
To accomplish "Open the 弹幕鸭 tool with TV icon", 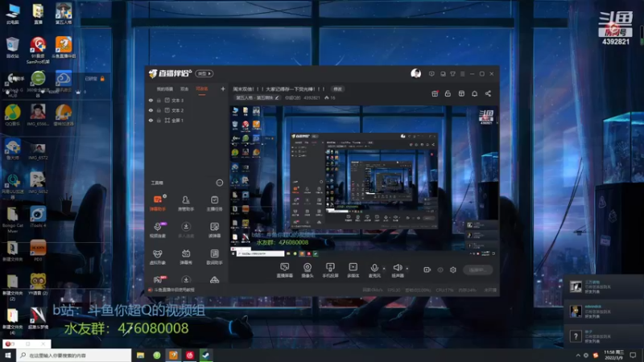I will (186, 257).
